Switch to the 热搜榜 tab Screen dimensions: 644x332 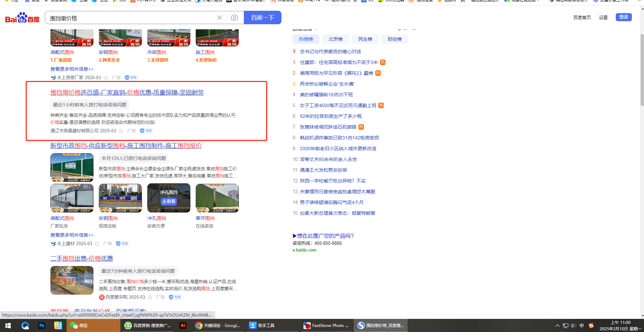point(306,39)
